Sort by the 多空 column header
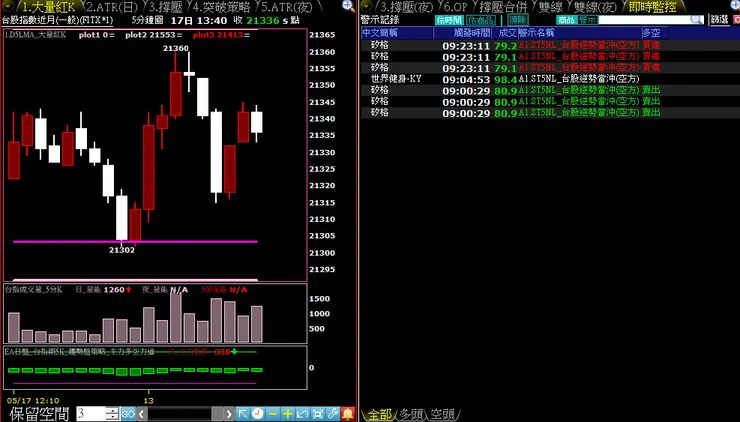 click(655, 33)
